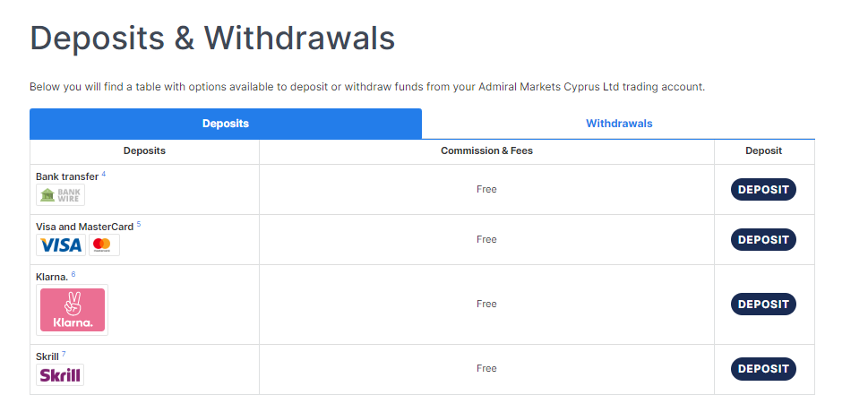Click the VISA card logo
868x412 pixels.
[x=61, y=245]
